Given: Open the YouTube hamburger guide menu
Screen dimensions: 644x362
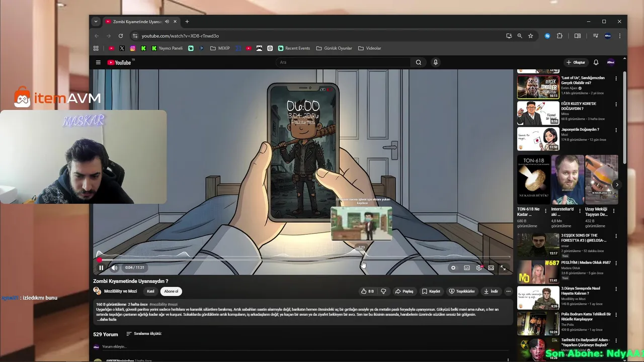Looking at the screenshot, I should click(x=98, y=62).
